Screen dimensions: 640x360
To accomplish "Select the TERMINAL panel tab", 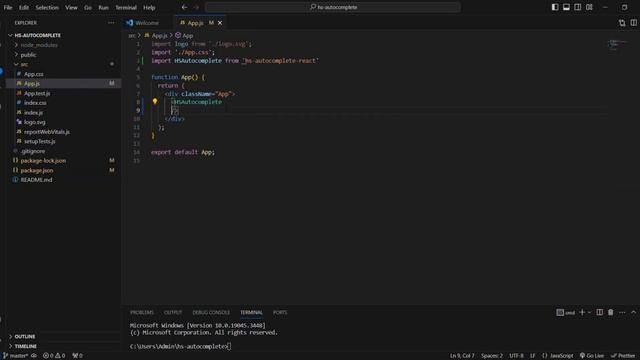I will pyautogui.click(x=251, y=313).
